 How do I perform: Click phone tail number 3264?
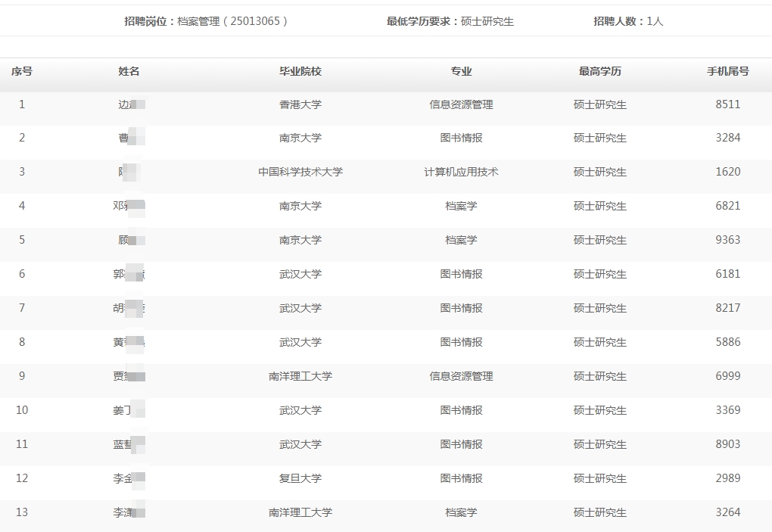[x=727, y=512]
